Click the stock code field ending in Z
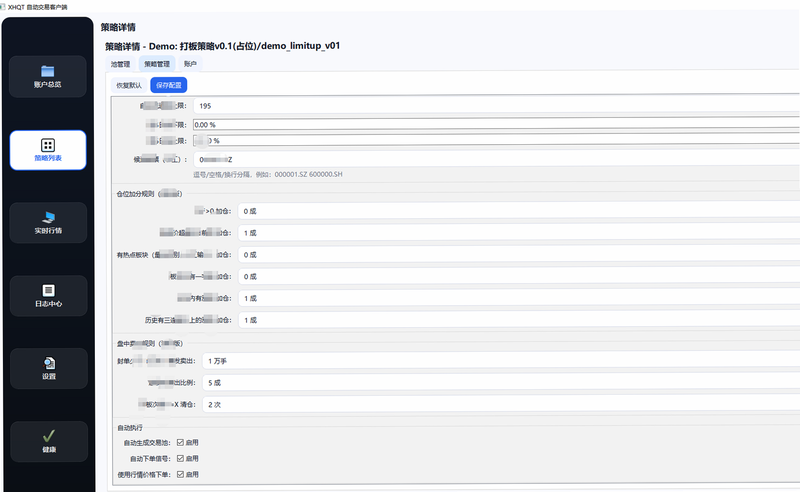 [x=496, y=160]
